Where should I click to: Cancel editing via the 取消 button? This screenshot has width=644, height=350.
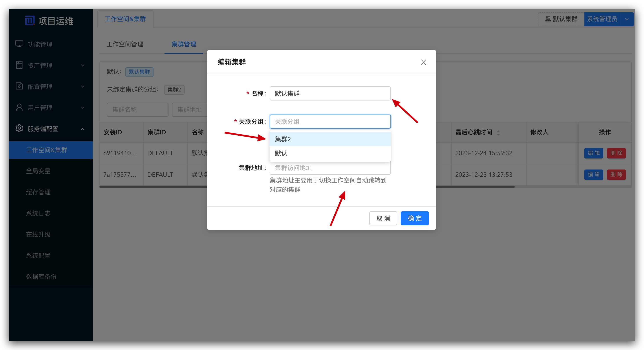(383, 218)
